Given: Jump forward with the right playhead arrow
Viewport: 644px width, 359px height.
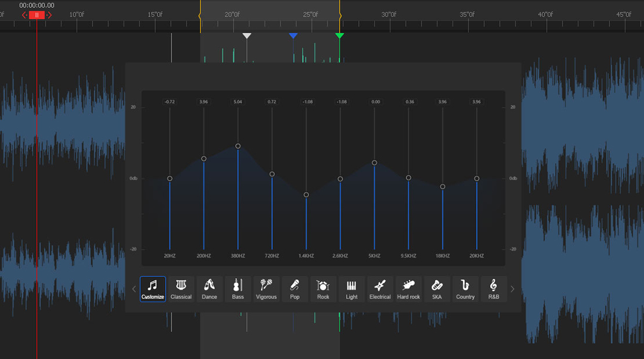Looking at the screenshot, I should (49, 15).
